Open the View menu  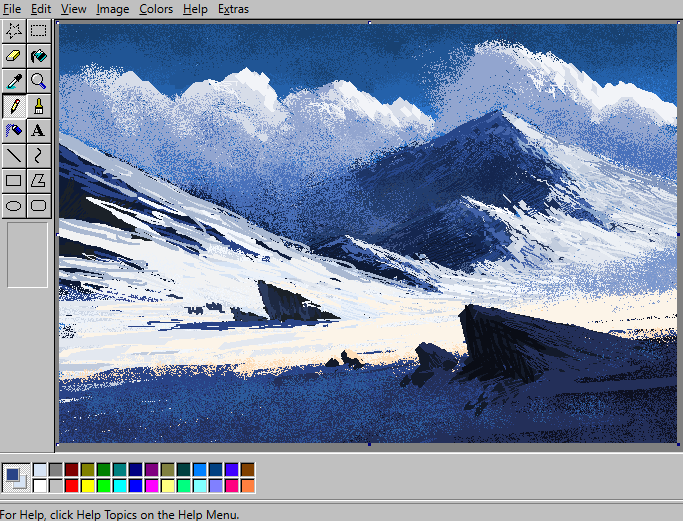[x=73, y=9]
